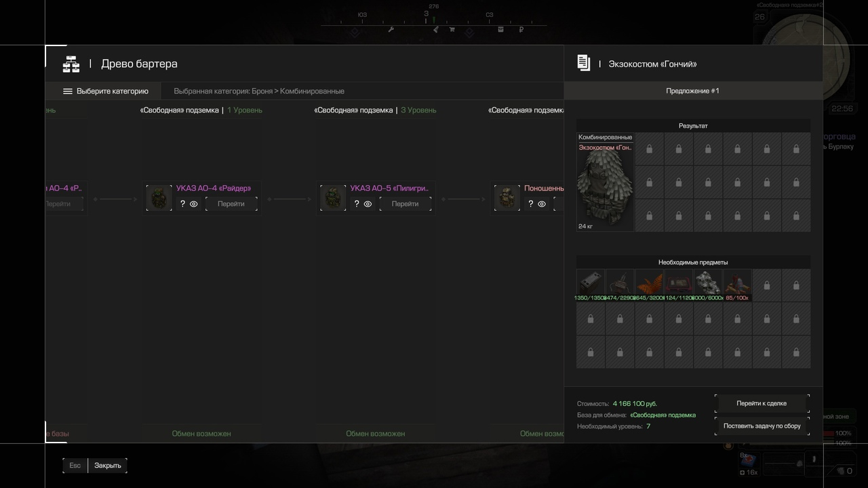The image size is (868, 488).
Task: Select the Предложение #1 offer tab
Action: (x=692, y=91)
